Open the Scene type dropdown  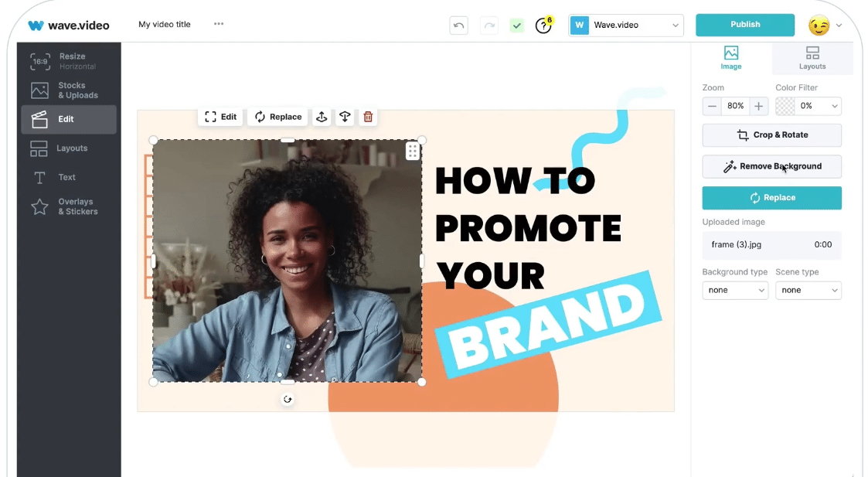pyautogui.click(x=808, y=291)
